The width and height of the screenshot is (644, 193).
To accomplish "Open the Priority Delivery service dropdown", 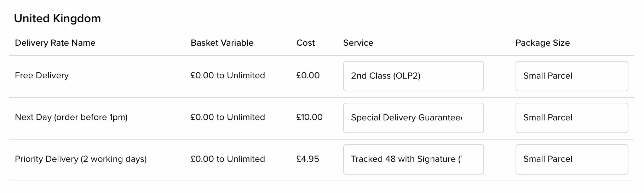I will [x=413, y=159].
